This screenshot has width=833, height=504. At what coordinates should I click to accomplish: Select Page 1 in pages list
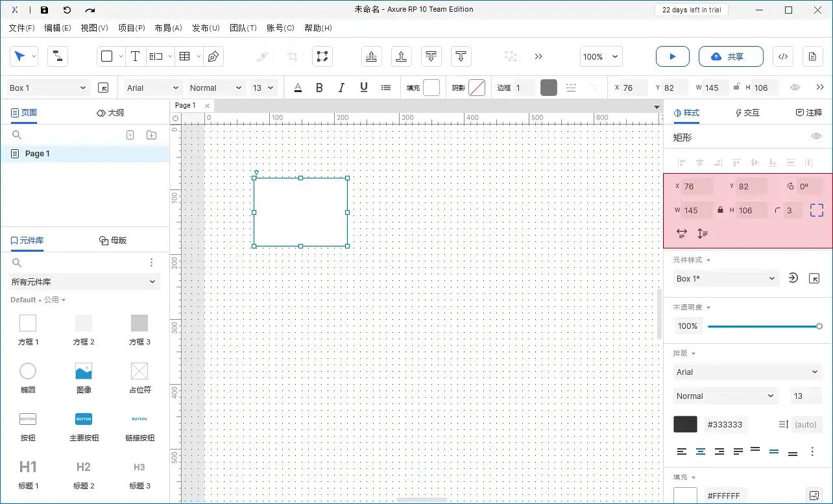coord(38,154)
